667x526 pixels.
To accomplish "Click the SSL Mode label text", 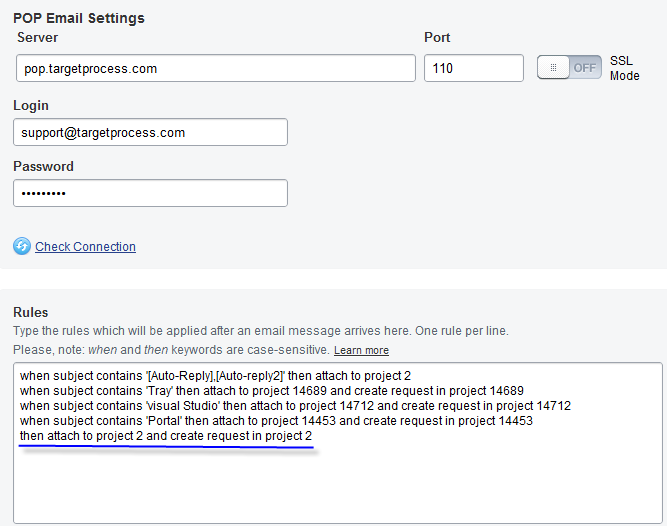I will click(624, 68).
